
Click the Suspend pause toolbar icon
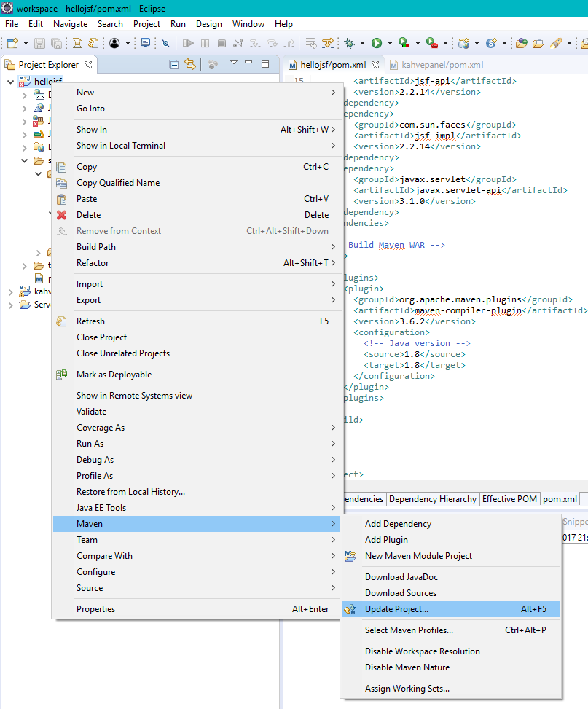[x=205, y=43]
